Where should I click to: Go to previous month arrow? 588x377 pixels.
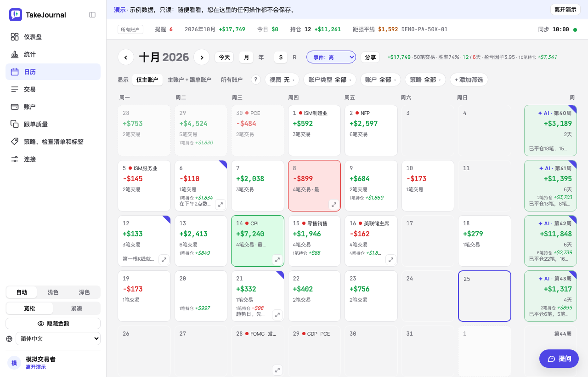point(126,57)
